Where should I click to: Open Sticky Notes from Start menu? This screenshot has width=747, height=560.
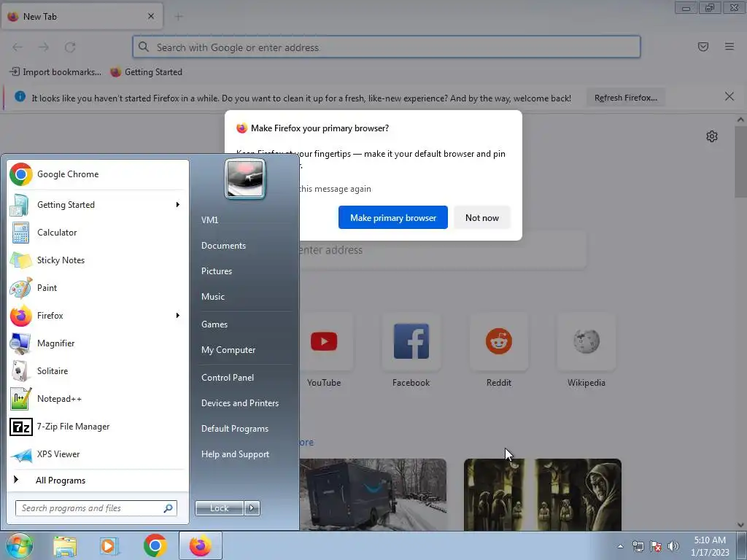[x=97, y=260]
